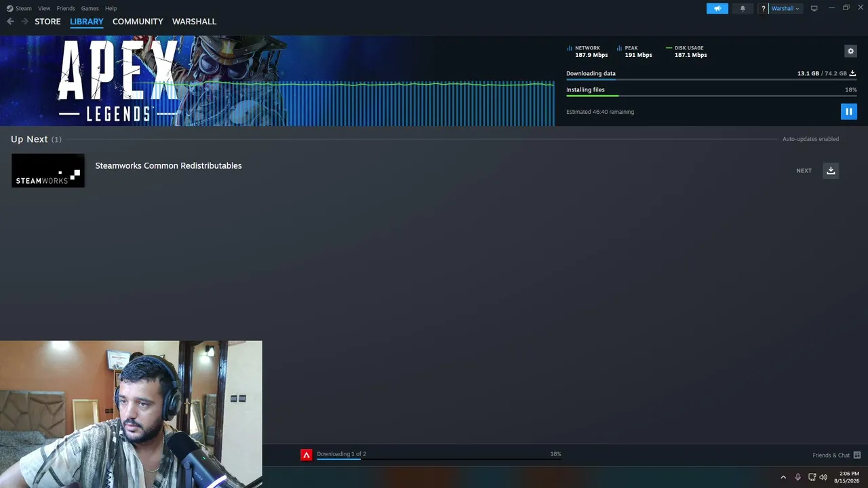Click the DISK USAGE 187.1 Mbps stat

pyautogui.click(x=686, y=52)
